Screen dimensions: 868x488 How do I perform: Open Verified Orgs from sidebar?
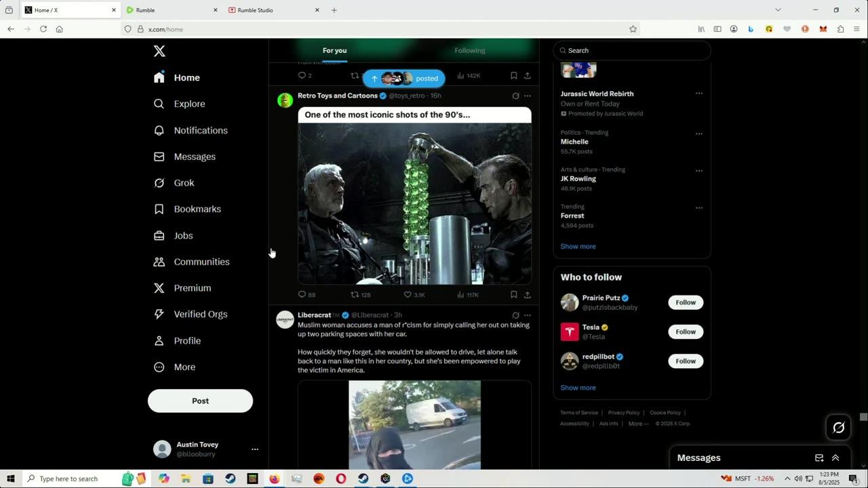[191, 314]
